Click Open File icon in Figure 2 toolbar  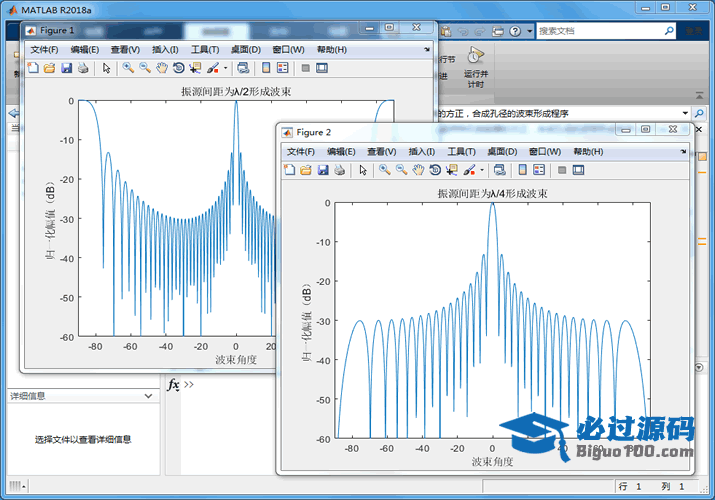pyautogui.click(x=306, y=170)
